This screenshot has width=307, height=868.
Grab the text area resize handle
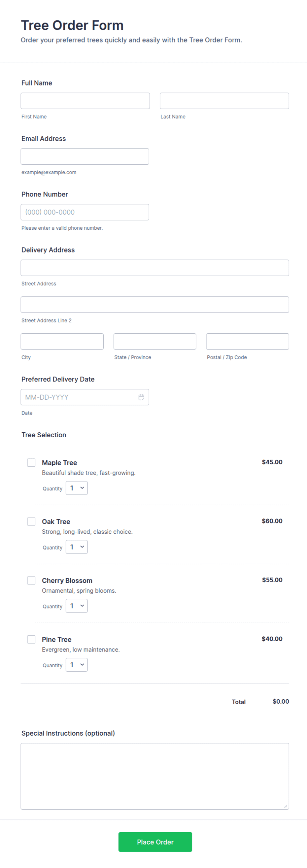click(x=286, y=806)
